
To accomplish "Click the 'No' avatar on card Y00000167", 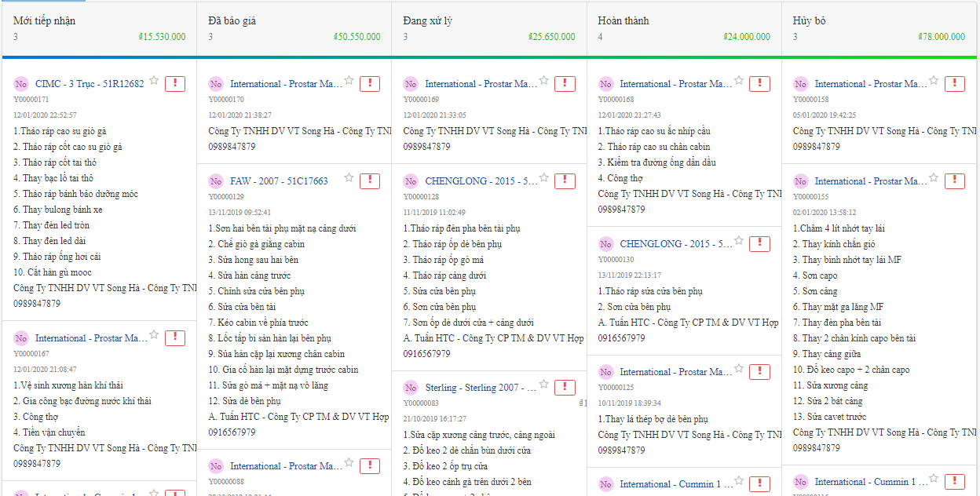I will (x=21, y=338).
